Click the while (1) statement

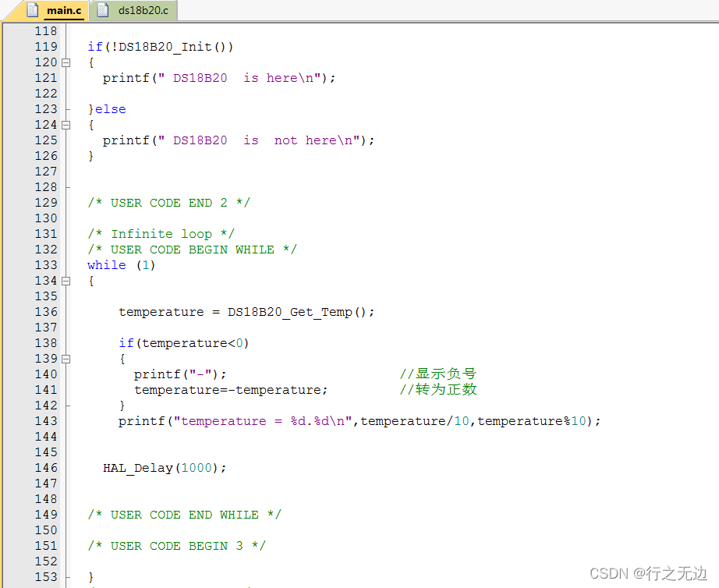121,265
